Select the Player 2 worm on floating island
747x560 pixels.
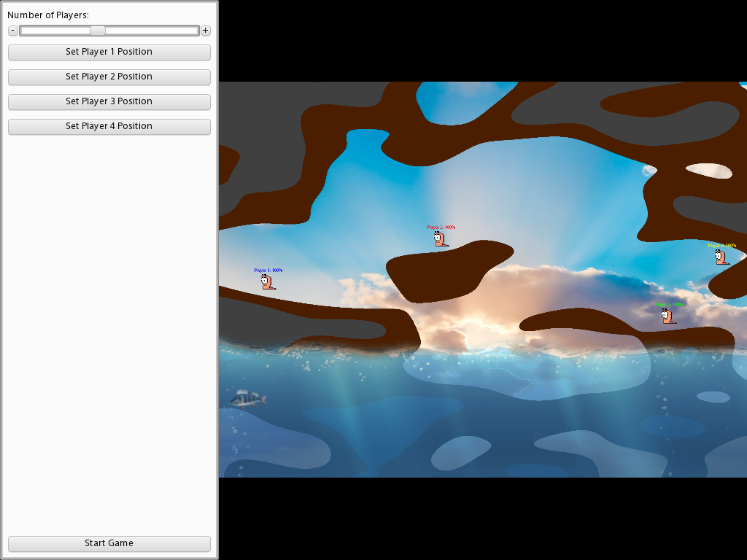click(441, 239)
